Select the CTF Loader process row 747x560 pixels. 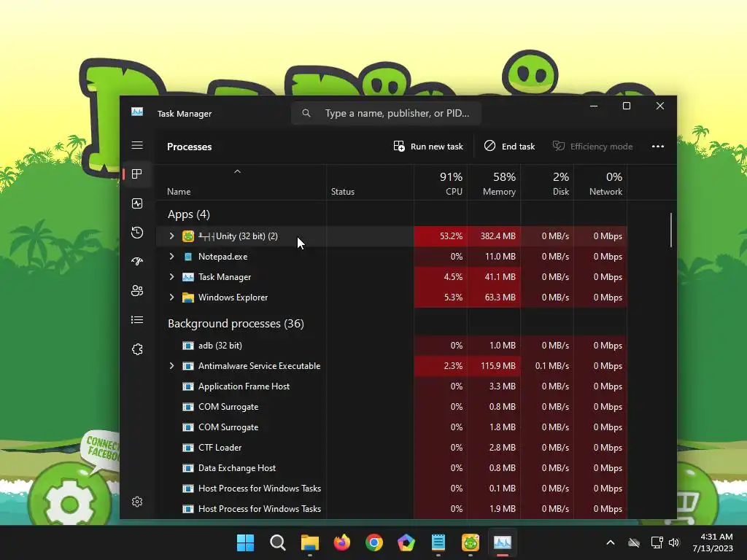(391, 448)
